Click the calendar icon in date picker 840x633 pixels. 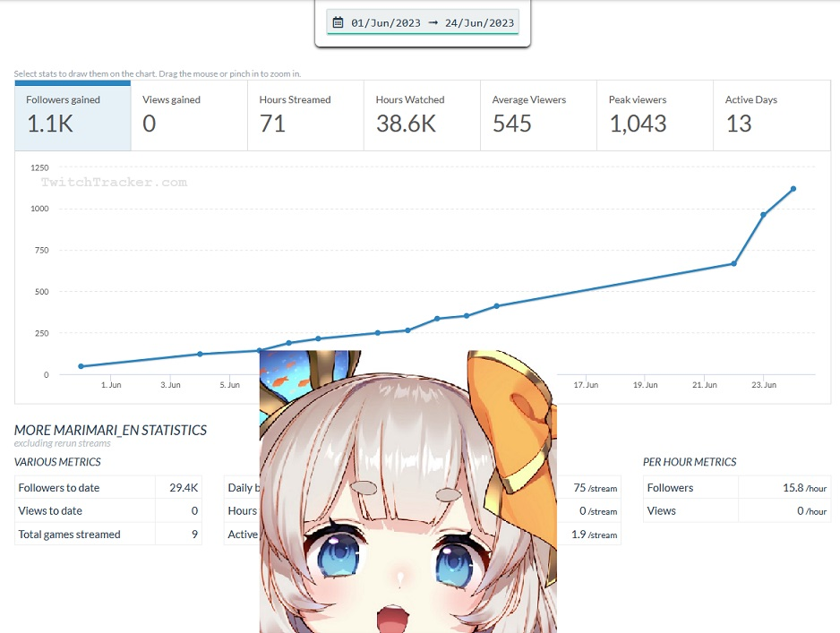tap(338, 22)
